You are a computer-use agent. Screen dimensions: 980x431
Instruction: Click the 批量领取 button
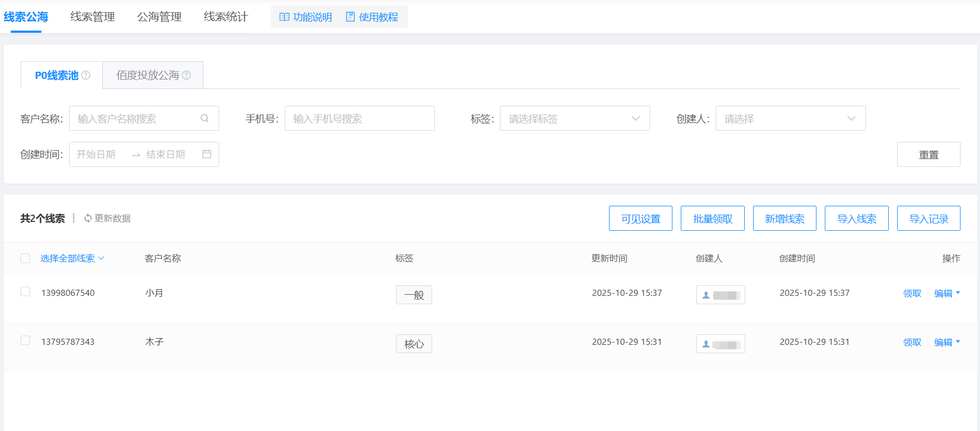[712, 219]
